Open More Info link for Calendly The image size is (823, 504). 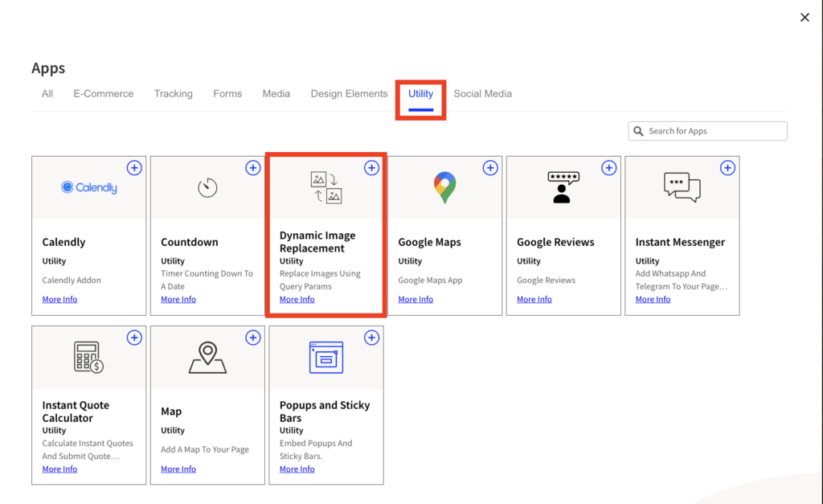[x=60, y=300]
